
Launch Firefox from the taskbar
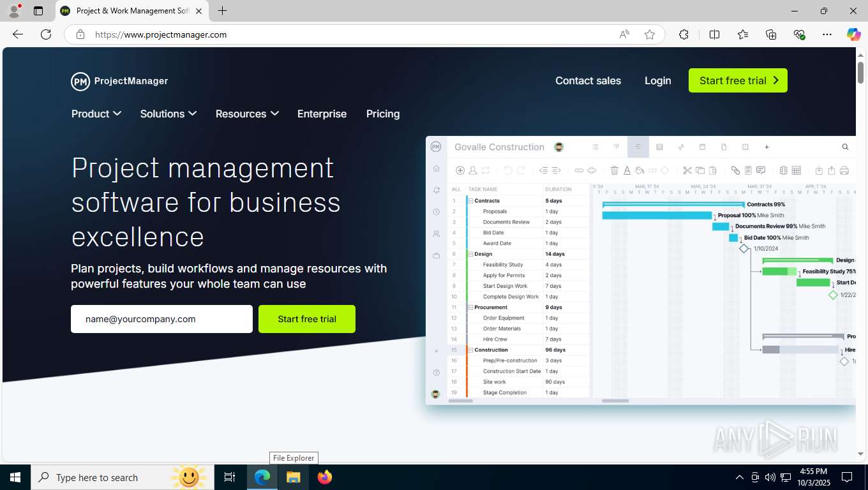point(324,477)
